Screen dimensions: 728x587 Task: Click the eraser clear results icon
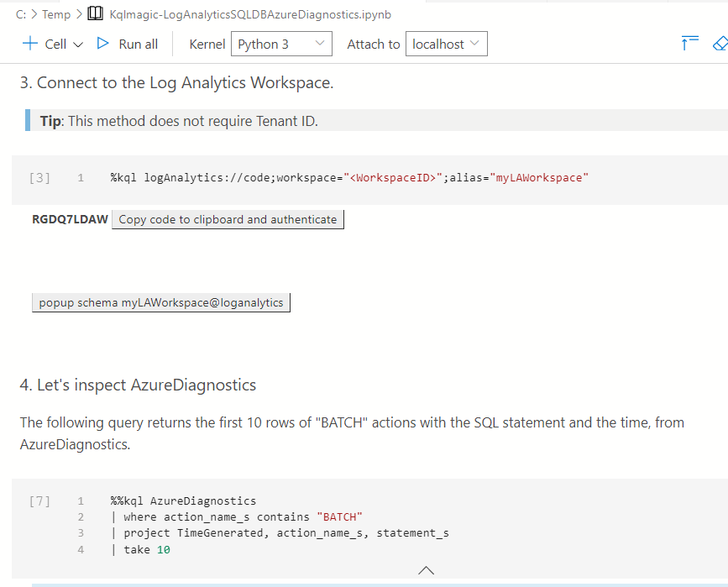click(720, 43)
